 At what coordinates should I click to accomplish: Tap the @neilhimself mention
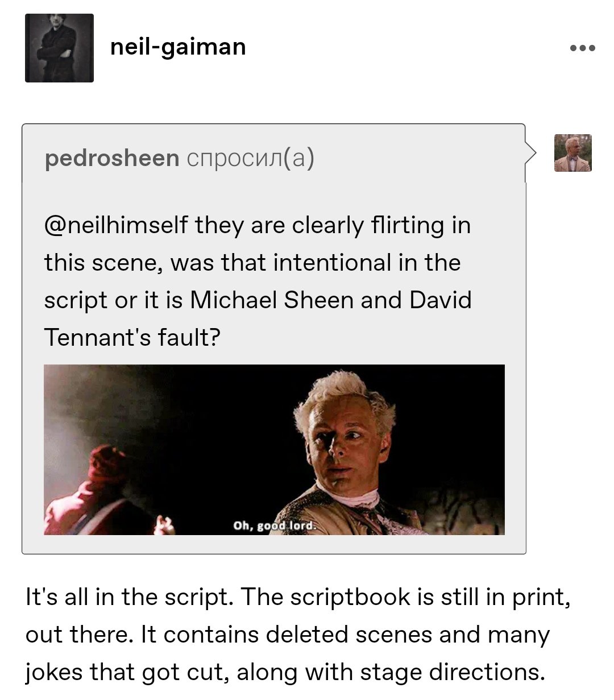click(x=116, y=226)
